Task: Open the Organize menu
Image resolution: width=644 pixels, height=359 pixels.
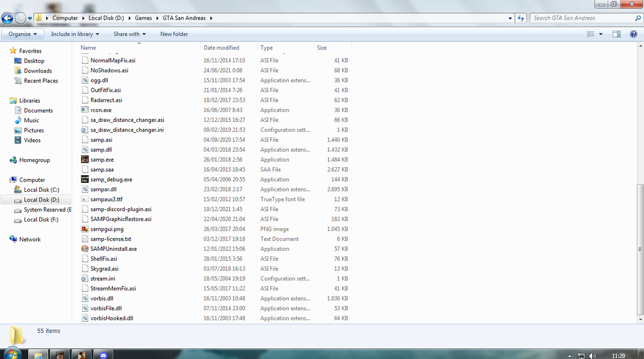Action: click(x=23, y=34)
